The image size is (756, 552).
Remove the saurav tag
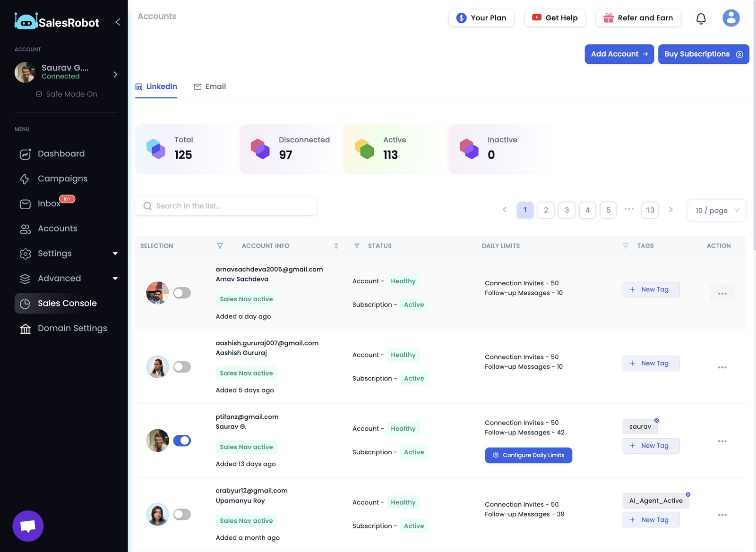pos(656,420)
